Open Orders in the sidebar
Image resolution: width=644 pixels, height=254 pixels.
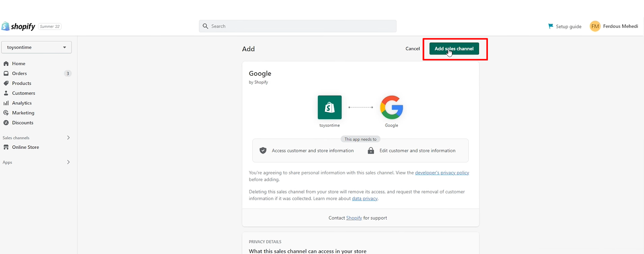(19, 73)
